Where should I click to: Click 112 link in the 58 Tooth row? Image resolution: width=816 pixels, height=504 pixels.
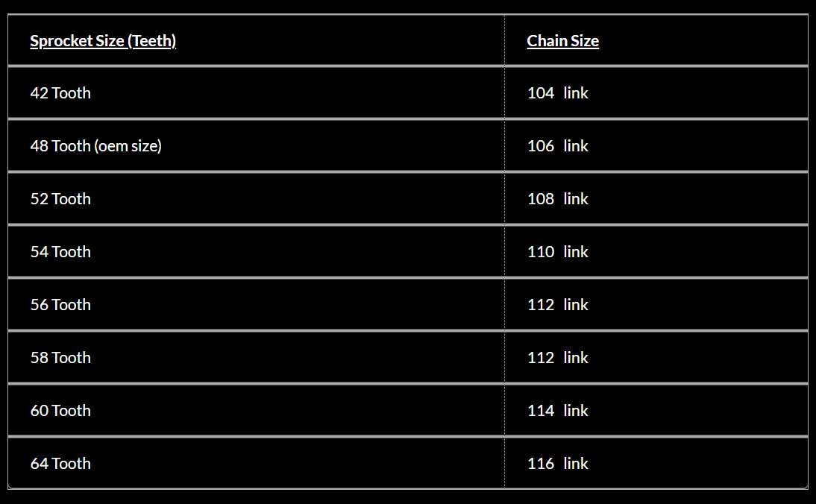point(557,358)
